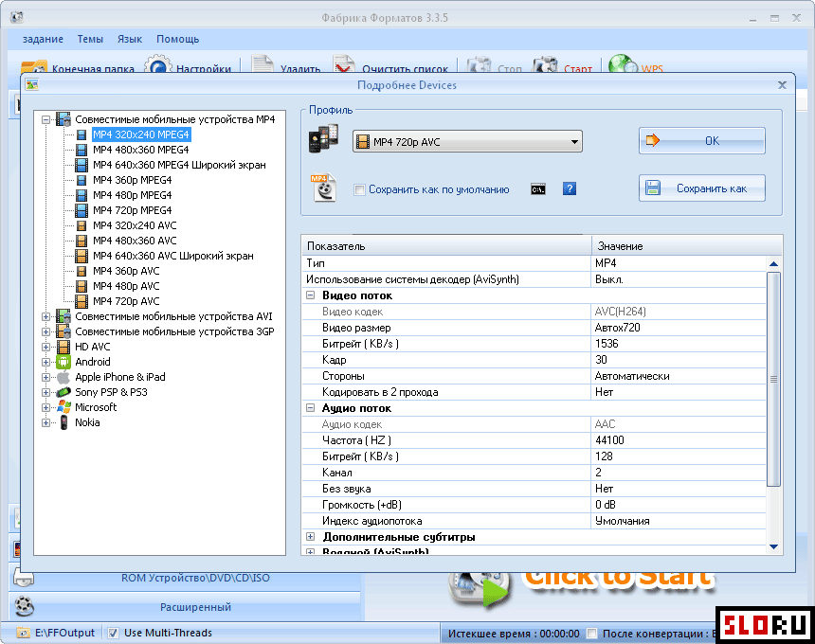Click the properties scrollbar up arrow
815x644 pixels.
[773, 264]
